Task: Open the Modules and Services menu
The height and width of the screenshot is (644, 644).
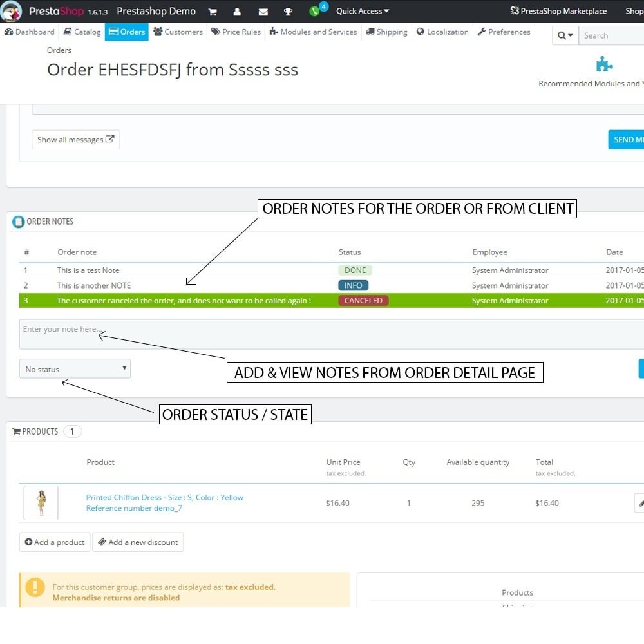Action: pyautogui.click(x=313, y=32)
